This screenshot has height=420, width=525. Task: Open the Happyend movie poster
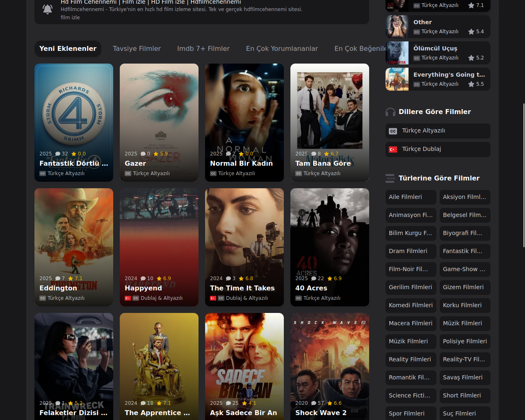(159, 247)
